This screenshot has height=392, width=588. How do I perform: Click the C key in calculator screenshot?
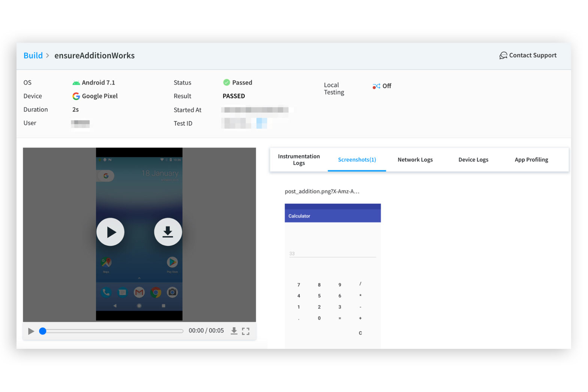tap(360, 333)
